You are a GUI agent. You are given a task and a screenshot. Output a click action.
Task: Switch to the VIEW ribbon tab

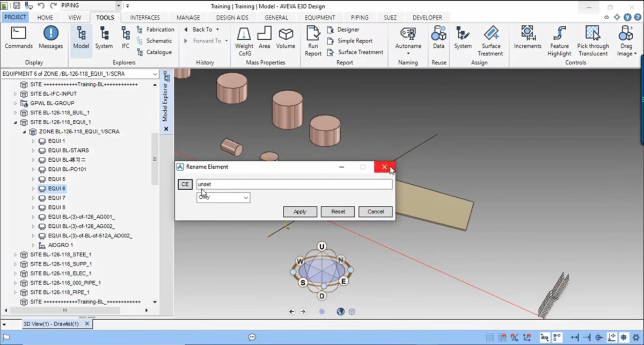click(75, 17)
